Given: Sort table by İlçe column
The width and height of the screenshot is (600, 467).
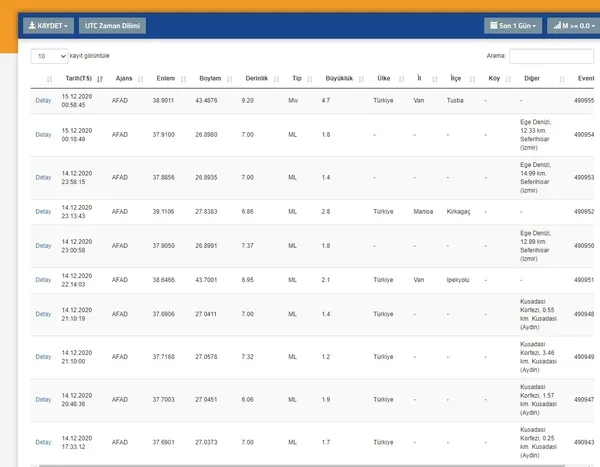Looking at the screenshot, I should (456, 77).
